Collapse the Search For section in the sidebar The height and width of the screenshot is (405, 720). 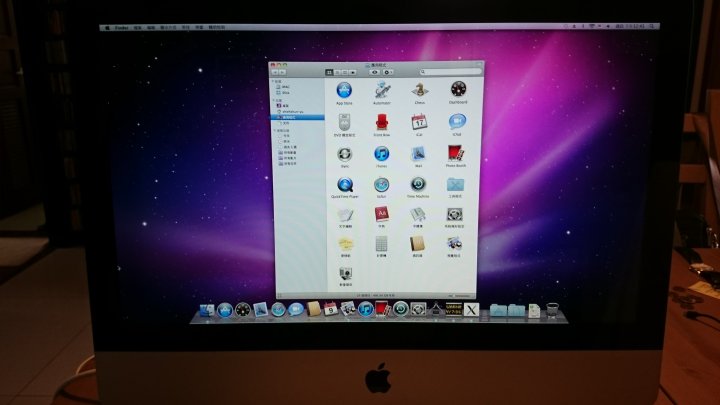(275, 130)
